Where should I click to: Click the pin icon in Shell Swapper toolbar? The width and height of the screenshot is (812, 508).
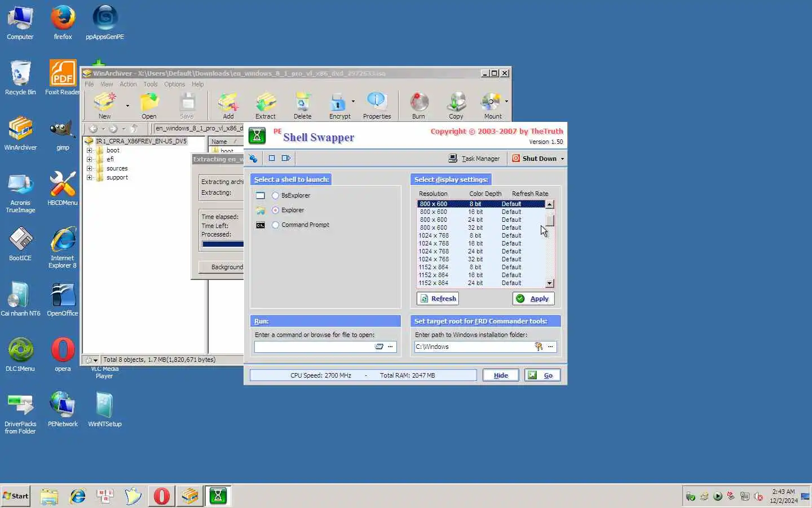click(253, 159)
